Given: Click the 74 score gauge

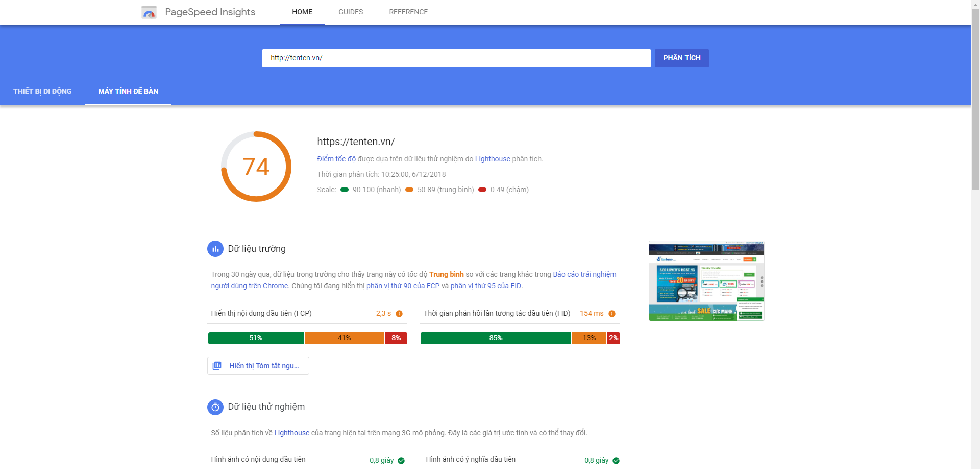Looking at the screenshot, I should pos(256,167).
